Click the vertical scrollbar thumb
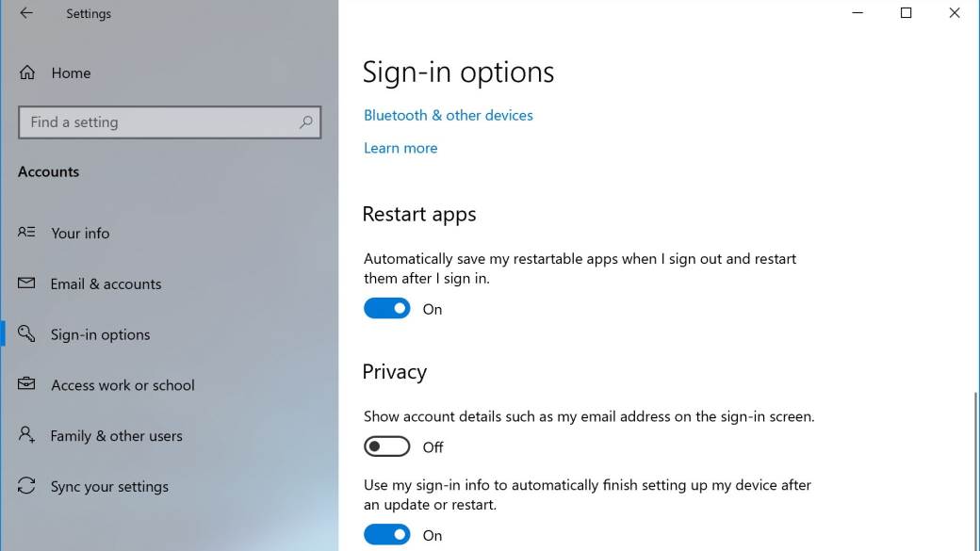This screenshot has height=551, width=980. tap(974, 471)
